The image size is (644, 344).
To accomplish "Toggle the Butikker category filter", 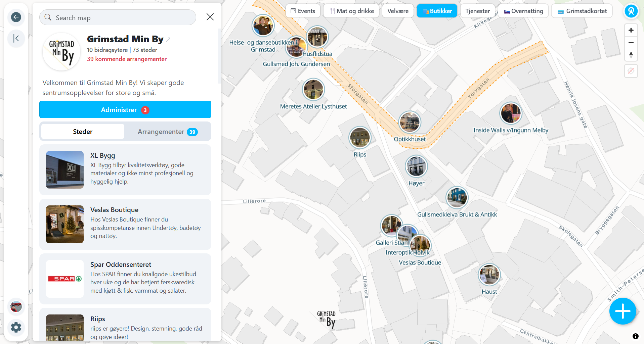I will click(x=437, y=11).
